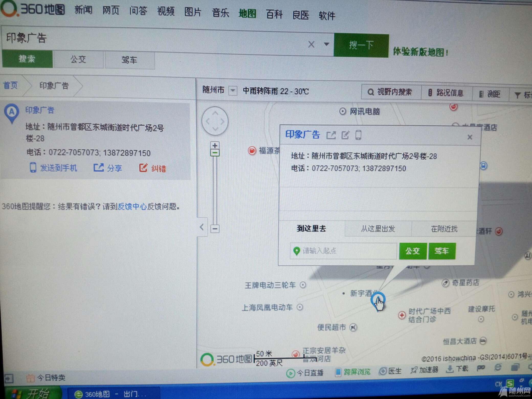
Task: Expand the search box history dropdown arrow
Action: pos(326,44)
